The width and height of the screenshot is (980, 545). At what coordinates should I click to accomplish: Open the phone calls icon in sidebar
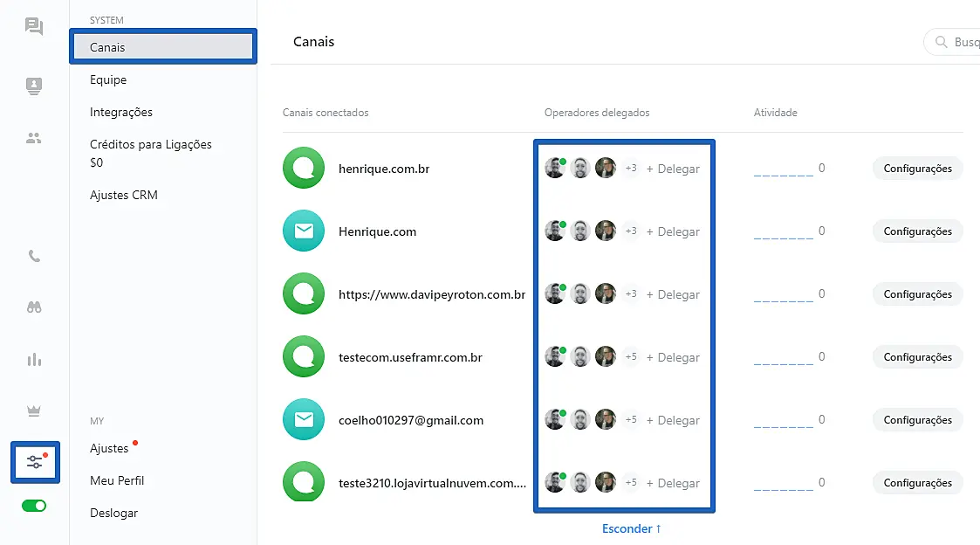click(34, 256)
